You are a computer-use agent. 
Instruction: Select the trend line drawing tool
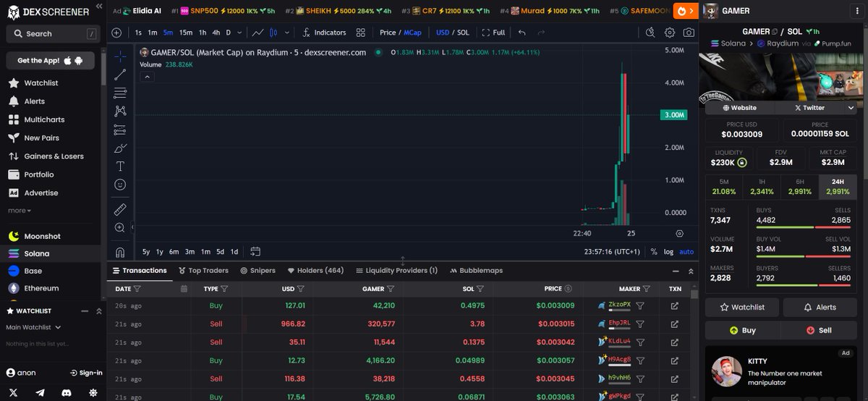click(x=120, y=74)
